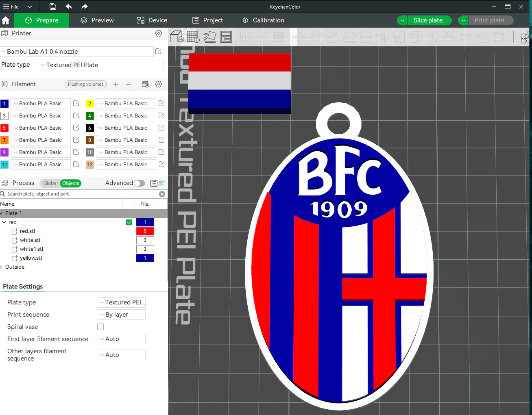Open filament 3 Bambu PLA Basic dropdown
The width and height of the screenshot is (532, 415).
click(x=40, y=115)
